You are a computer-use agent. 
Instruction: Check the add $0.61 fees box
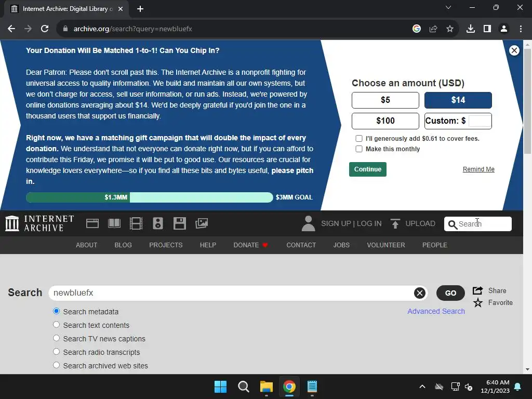pyautogui.click(x=358, y=138)
